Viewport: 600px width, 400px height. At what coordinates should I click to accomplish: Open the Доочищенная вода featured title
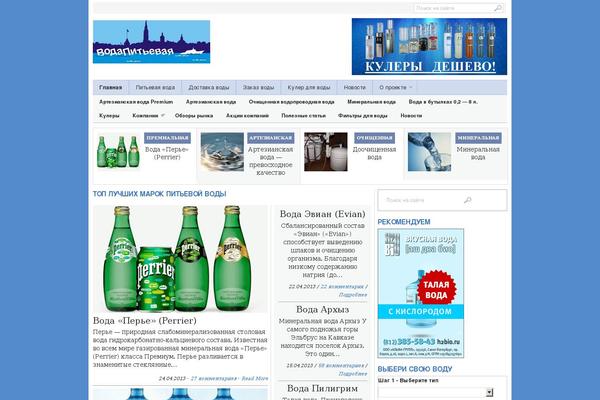374,153
